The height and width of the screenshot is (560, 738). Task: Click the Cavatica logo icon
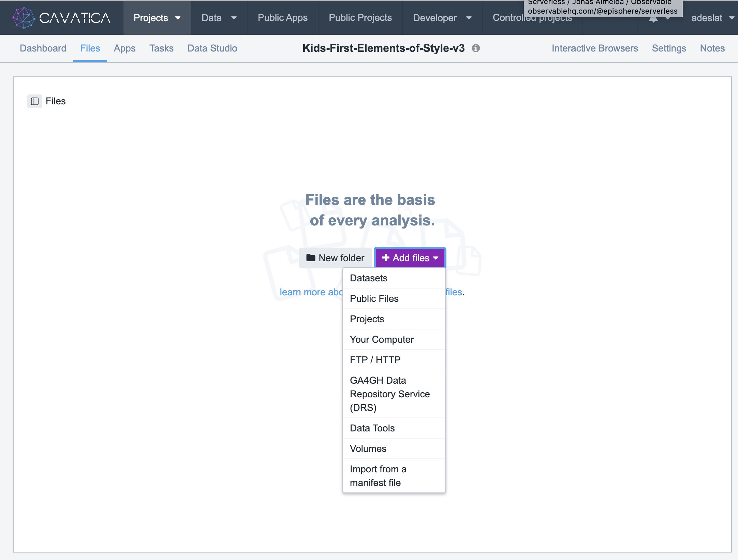[x=24, y=18]
